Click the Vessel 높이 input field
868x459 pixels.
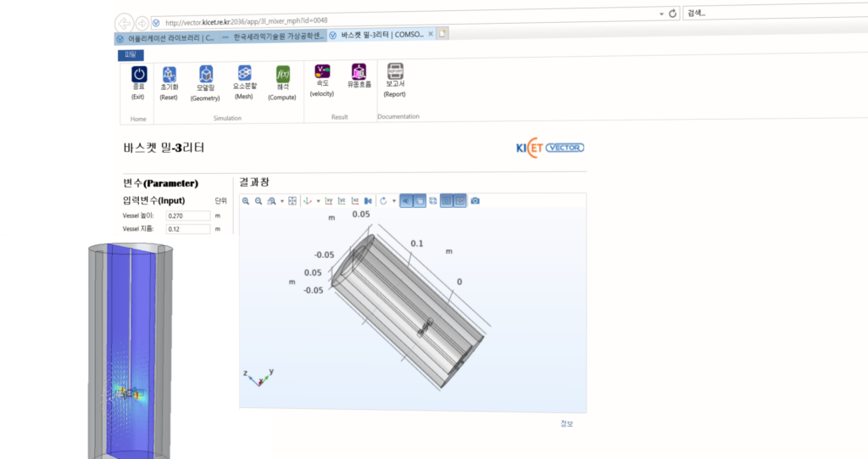point(187,216)
